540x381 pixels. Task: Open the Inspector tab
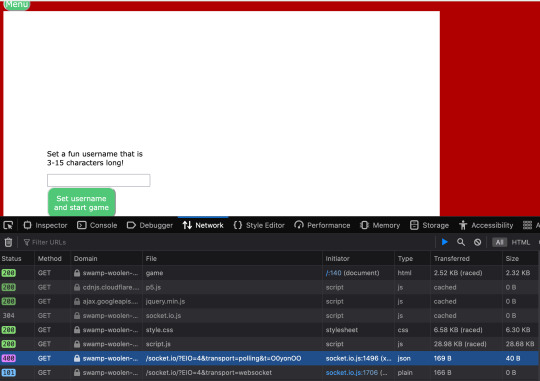tap(45, 225)
